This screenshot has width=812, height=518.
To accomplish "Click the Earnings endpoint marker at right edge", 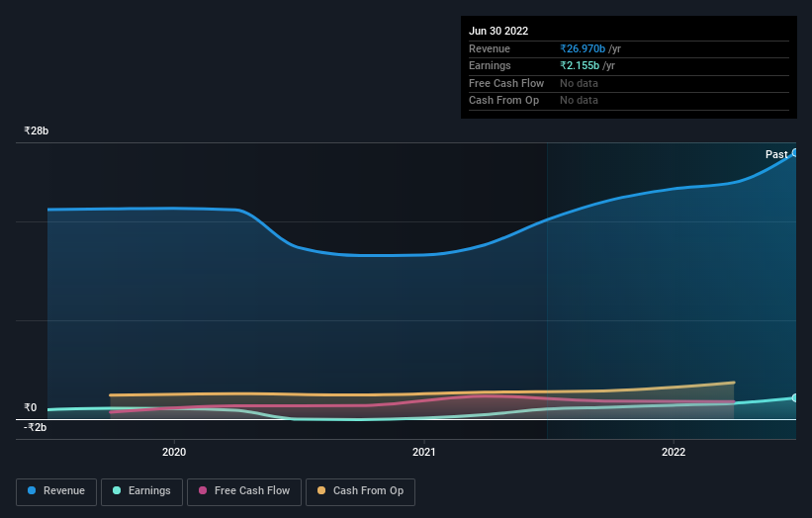I will coord(795,398).
